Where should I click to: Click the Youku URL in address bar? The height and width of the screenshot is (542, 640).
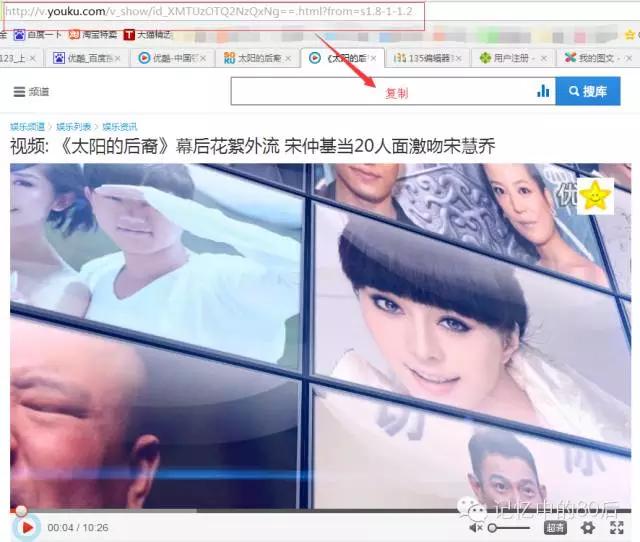point(209,11)
